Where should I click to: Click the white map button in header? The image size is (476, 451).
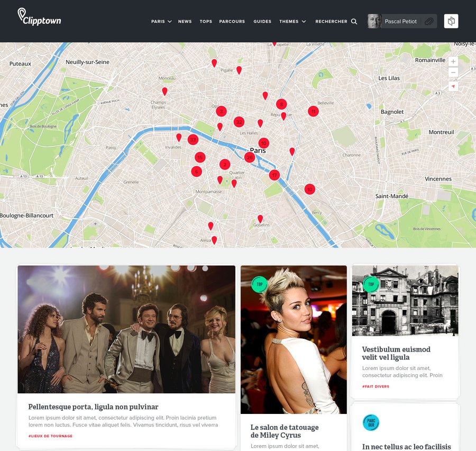click(x=451, y=21)
